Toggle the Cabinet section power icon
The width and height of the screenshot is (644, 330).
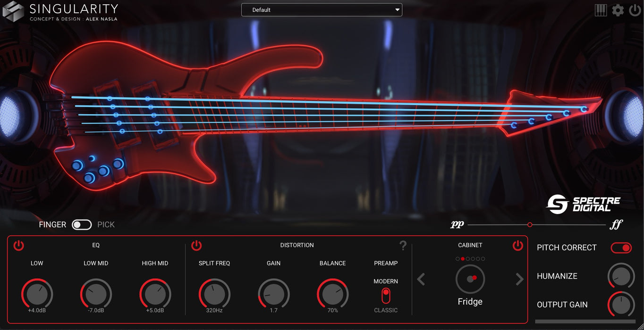(517, 245)
